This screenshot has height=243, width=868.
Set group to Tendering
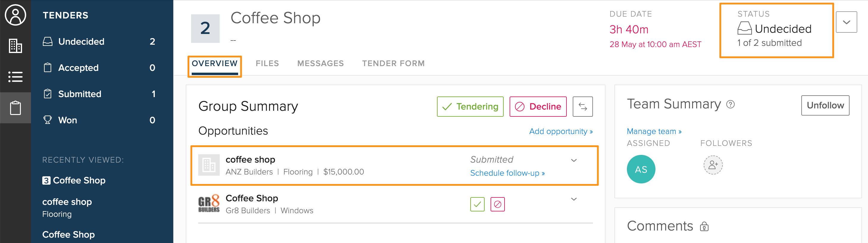[x=470, y=107]
